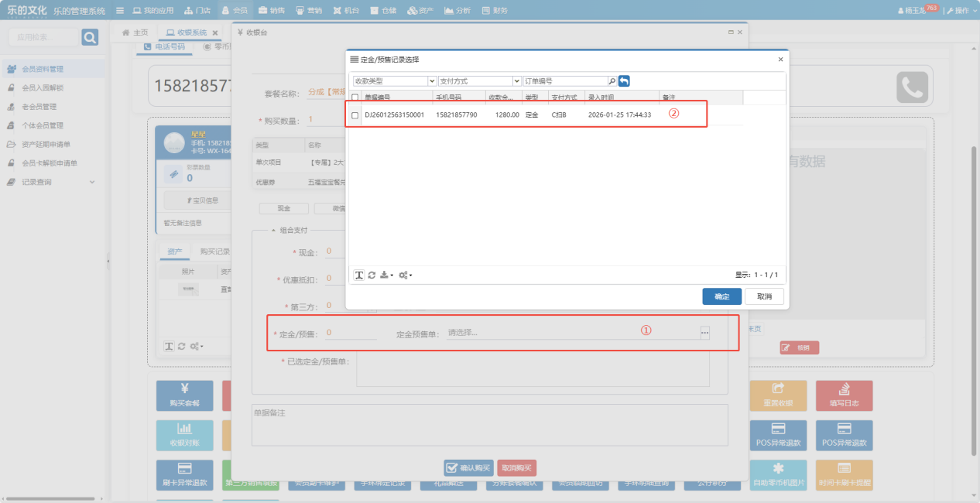Click the sidebar search magnifier button
This screenshot has height=503, width=980.
coord(90,37)
